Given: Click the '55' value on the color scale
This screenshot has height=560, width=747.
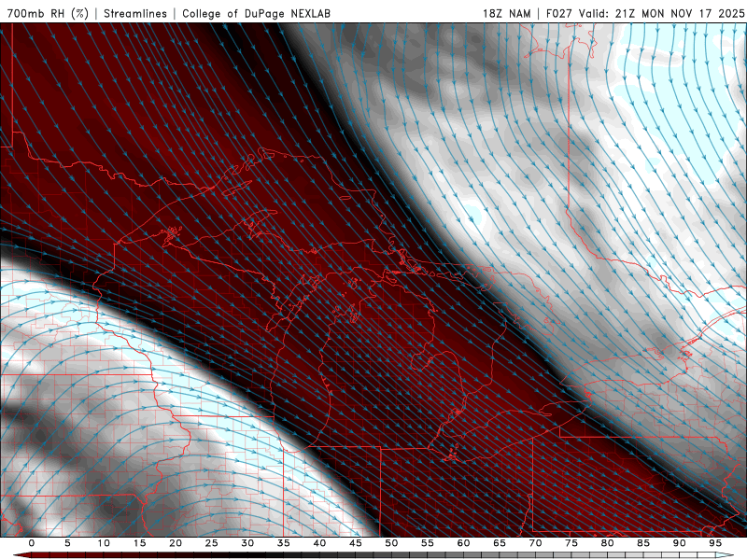Looking at the screenshot, I should 428,543.
